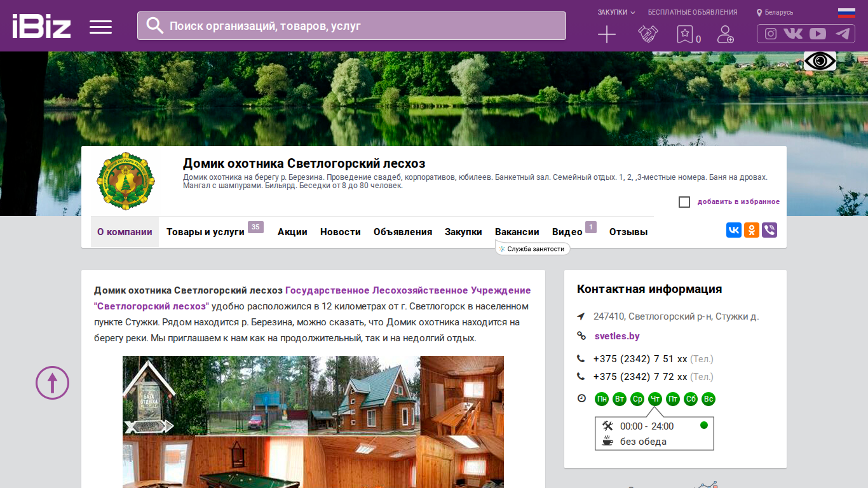Screen dimensions: 868x488
Task: Select Monday Пн day circle
Action: click(x=602, y=399)
